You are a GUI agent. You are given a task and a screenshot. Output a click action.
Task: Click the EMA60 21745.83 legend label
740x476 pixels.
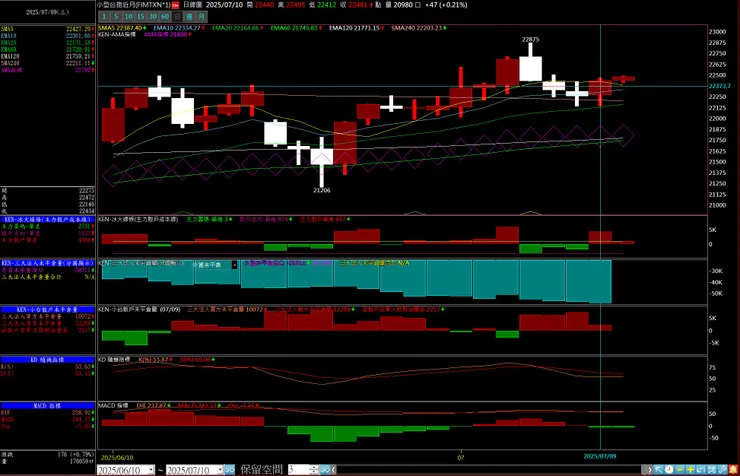pos(296,28)
